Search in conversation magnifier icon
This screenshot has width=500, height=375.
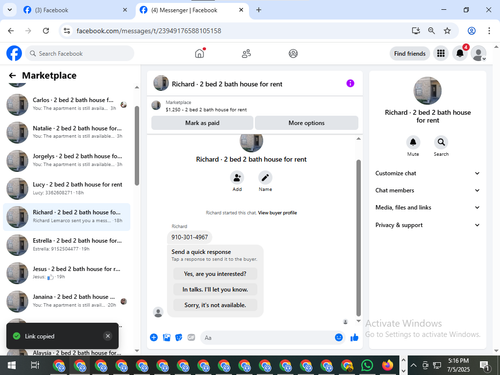(x=441, y=142)
